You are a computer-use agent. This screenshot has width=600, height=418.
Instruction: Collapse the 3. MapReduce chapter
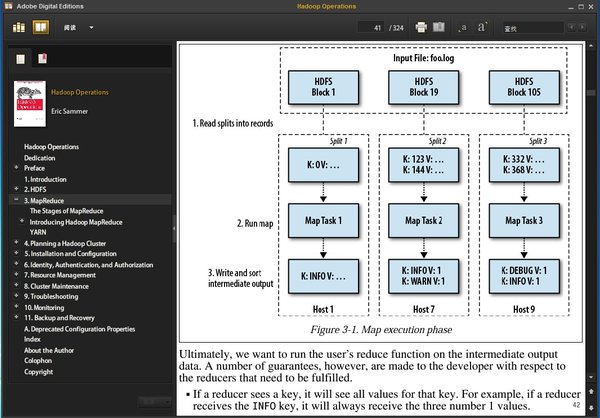[x=15, y=201]
